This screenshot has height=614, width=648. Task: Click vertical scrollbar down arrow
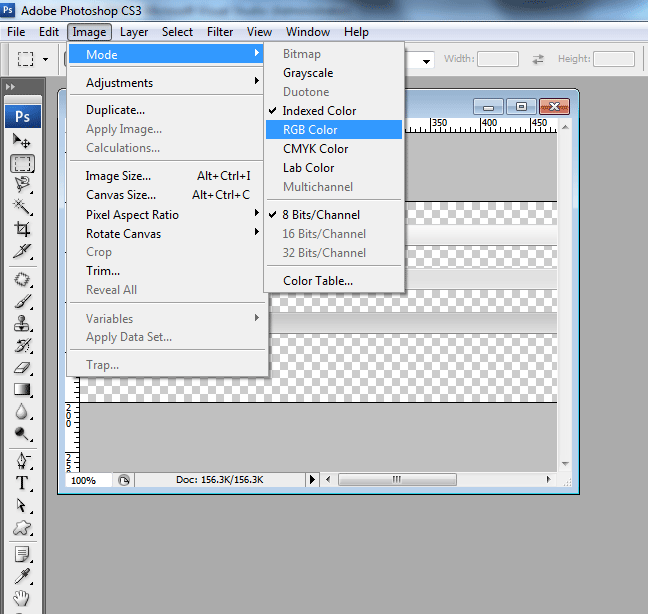(x=565, y=464)
